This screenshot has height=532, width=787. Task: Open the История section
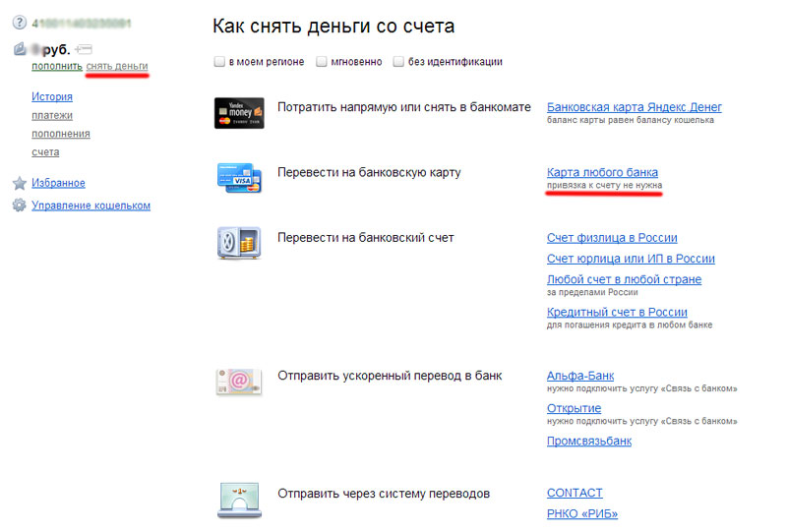point(52,96)
